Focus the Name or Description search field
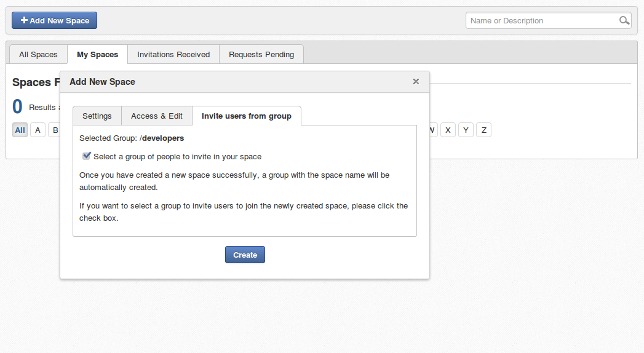 542,20
